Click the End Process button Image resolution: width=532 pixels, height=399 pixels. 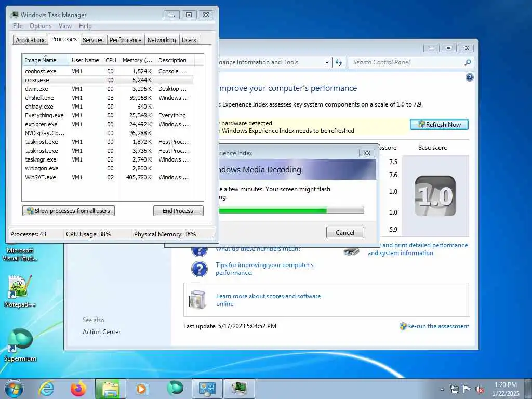coord(178,211)
